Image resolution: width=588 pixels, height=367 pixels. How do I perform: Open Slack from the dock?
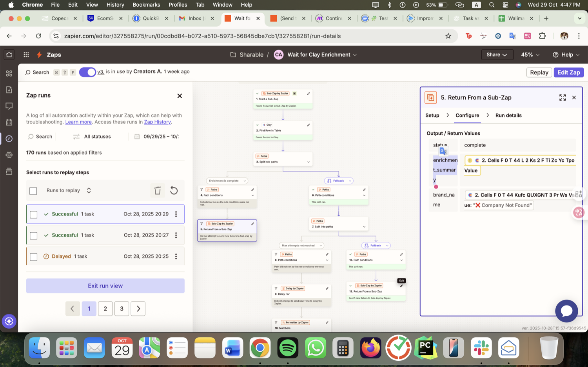[x=481, y=348]
